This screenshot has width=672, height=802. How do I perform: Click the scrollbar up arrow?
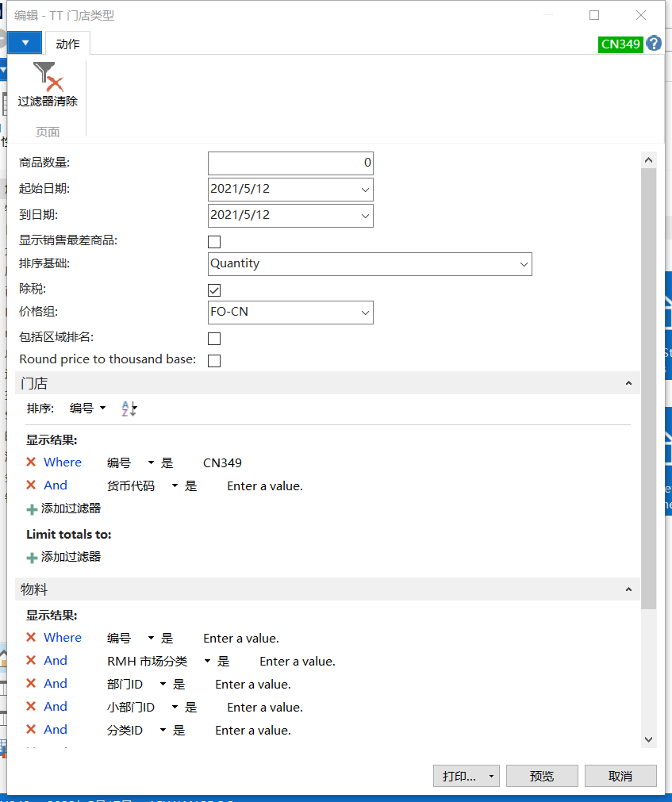[x=648, y=160]
